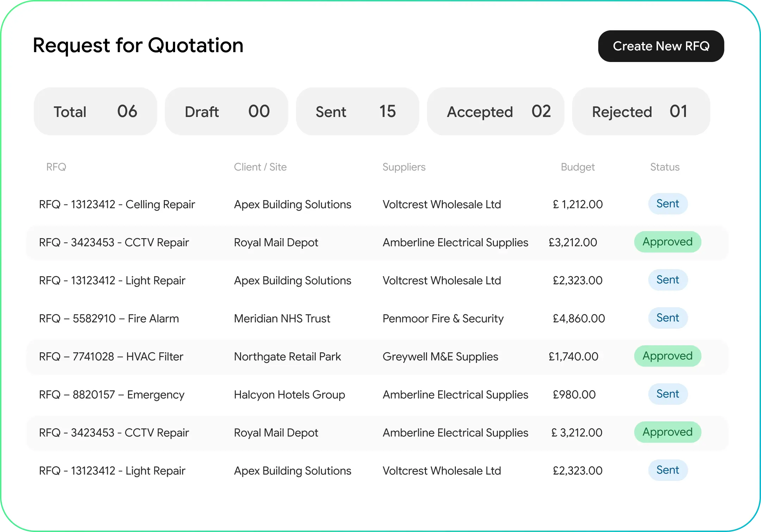Screen dimensions: 761x532
Task: Select the Total 06 summary tab
Action: tap(95, 111)
